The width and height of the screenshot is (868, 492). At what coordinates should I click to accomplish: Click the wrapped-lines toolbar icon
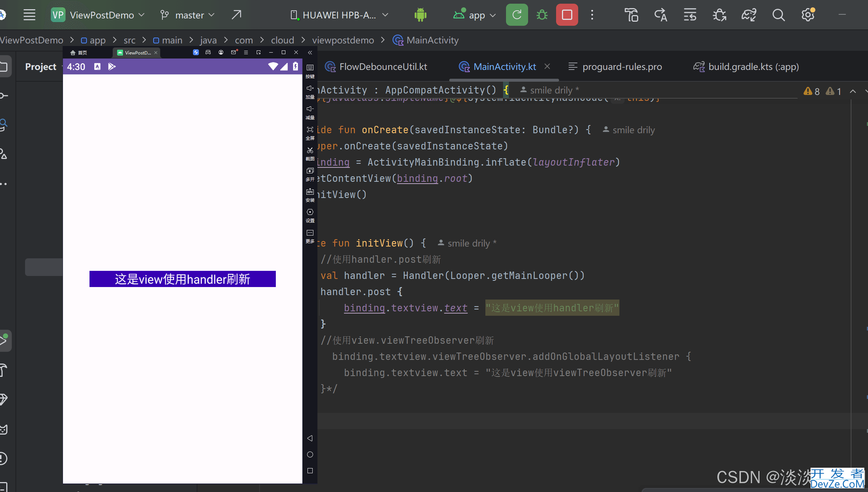[690, 15]
